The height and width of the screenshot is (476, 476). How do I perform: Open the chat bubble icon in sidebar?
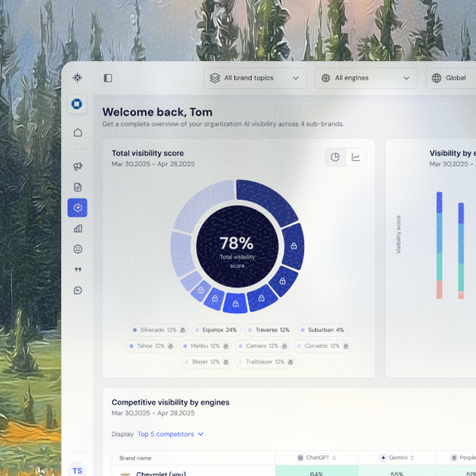(78, 290)
